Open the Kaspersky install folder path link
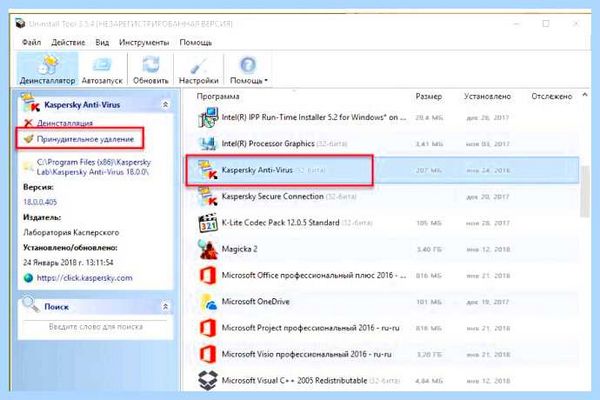Viewport: 600px width, 400px height. pos(94,167)
